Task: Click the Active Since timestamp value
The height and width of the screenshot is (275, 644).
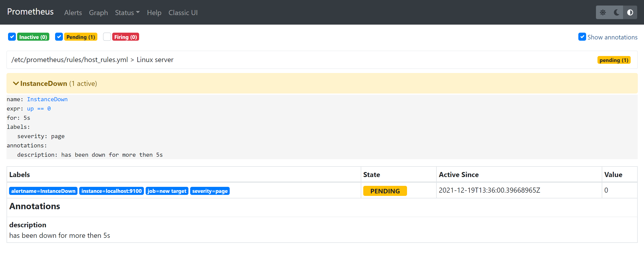Action: coord(489,190)
